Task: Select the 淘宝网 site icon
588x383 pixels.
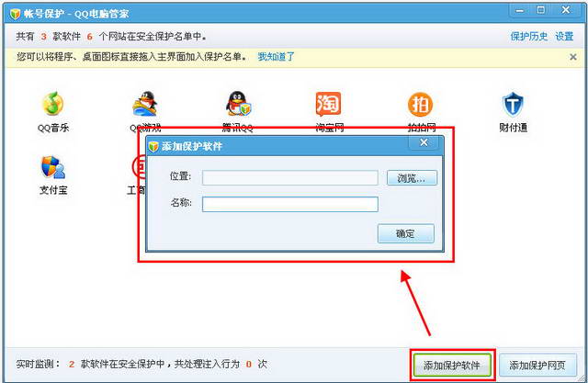Action: 328,104
